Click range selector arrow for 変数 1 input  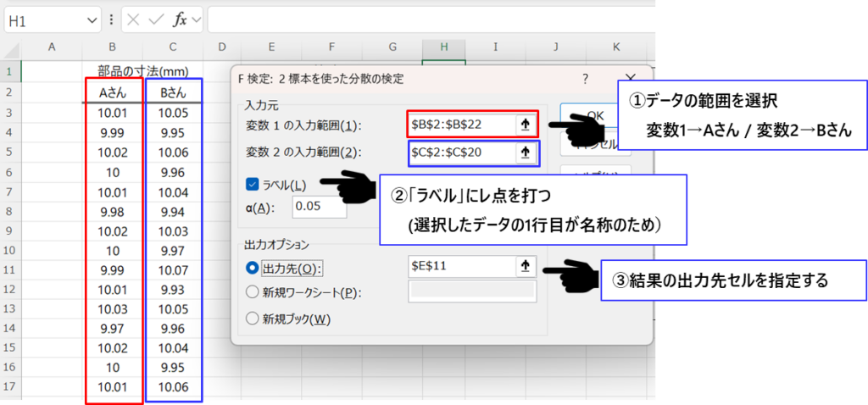click(526, 125)
